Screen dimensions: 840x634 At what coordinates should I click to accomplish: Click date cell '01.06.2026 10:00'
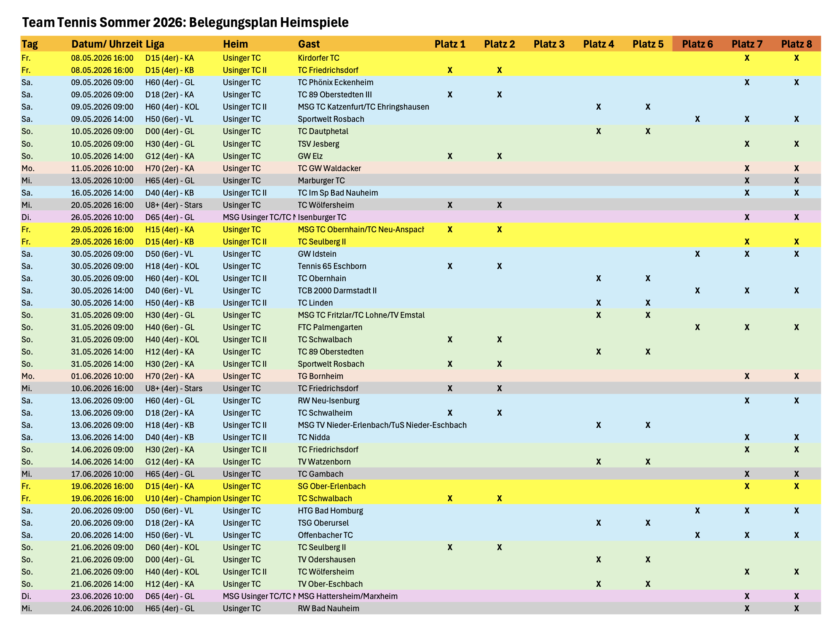click(102, 376)
